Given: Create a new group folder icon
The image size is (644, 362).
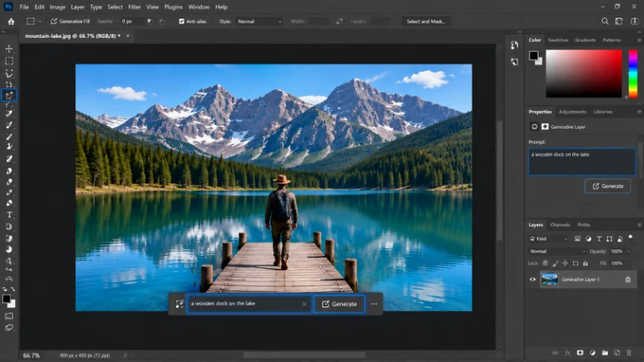Looking at the screenshot, I should [x=605, y=352].
